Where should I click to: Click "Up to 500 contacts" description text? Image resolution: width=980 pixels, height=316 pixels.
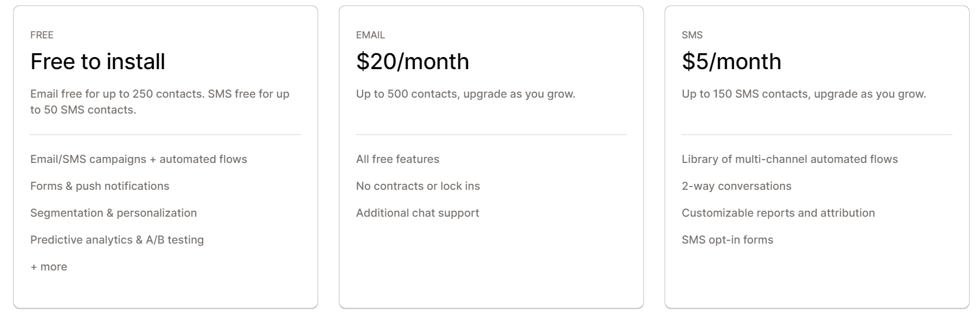[465, 94]
